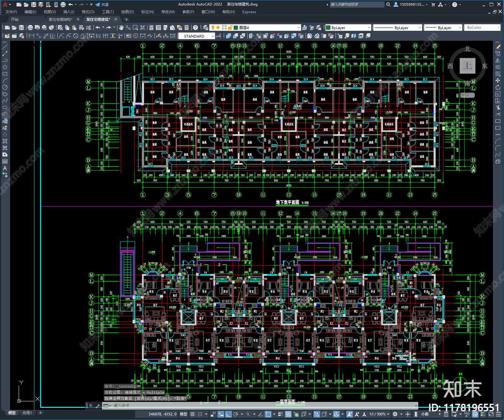504x420 pixels.
Task: Open the 文件(F) menu
Action: 11,12
